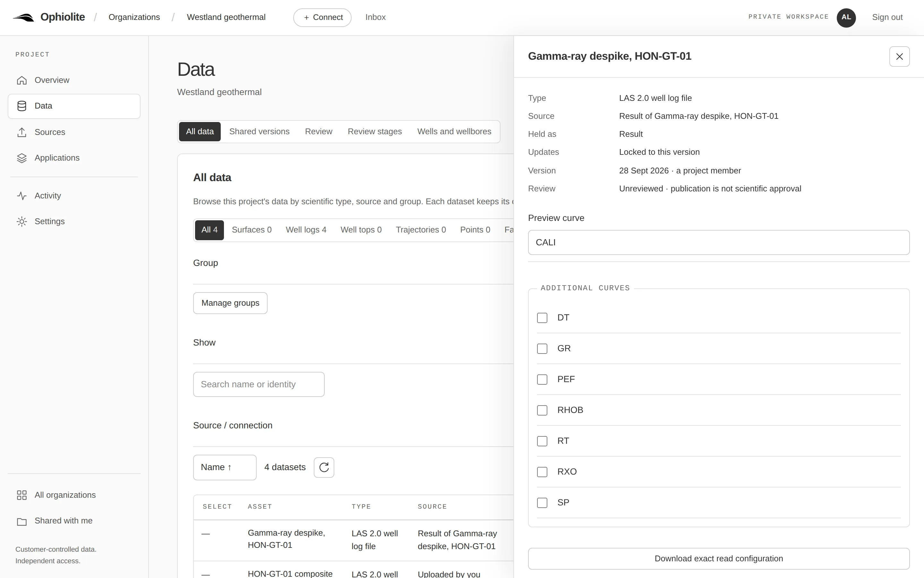Filter by Well tops 0
The width and height of the screenshot is (924, 578).
pyautogui.click(x=361, y=230)
